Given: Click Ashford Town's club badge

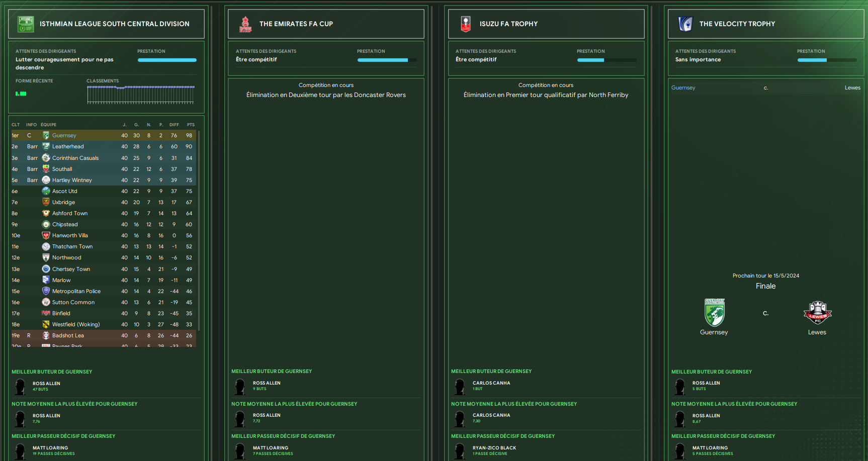Looking at the screenshot, I should (x=46, y=213).
